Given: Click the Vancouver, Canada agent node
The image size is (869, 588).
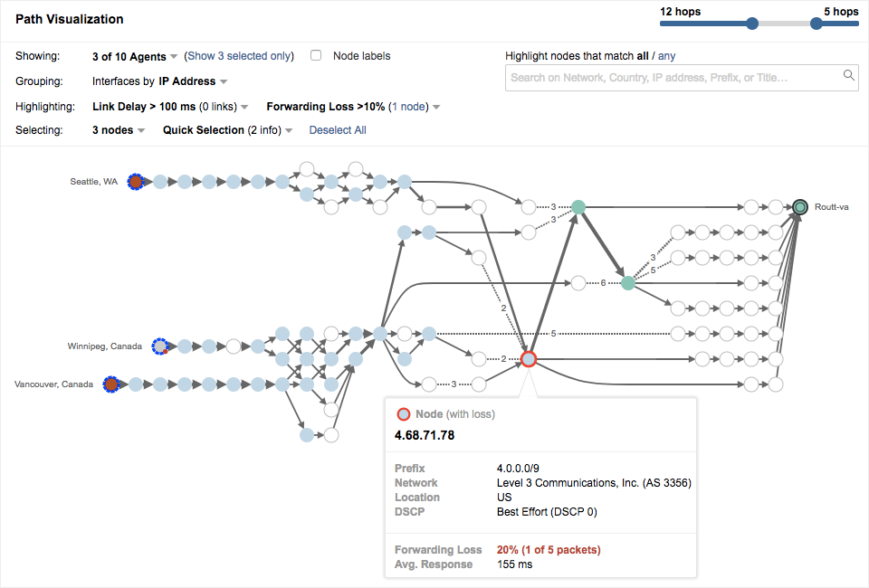Looking at the screenshot, I should click(x=111, y=384).
